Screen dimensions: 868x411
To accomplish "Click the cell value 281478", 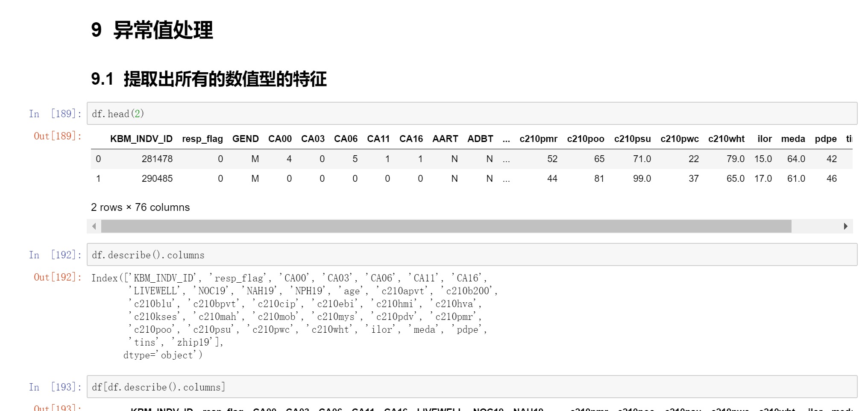I will pos(157,159).
